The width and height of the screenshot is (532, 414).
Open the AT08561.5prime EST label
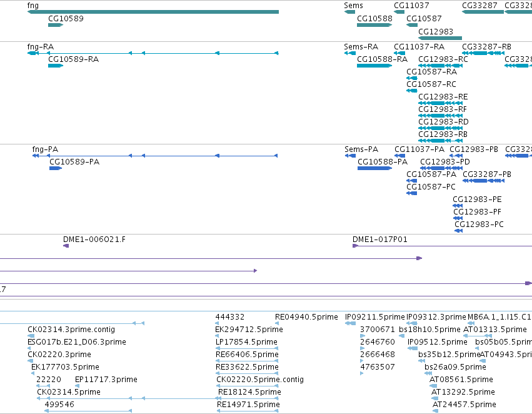(461, 380)
